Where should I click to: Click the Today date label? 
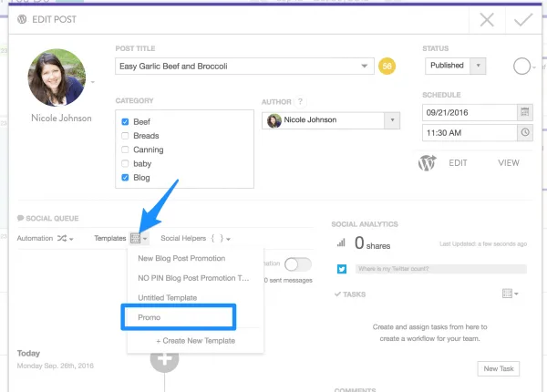pos(28,354)
